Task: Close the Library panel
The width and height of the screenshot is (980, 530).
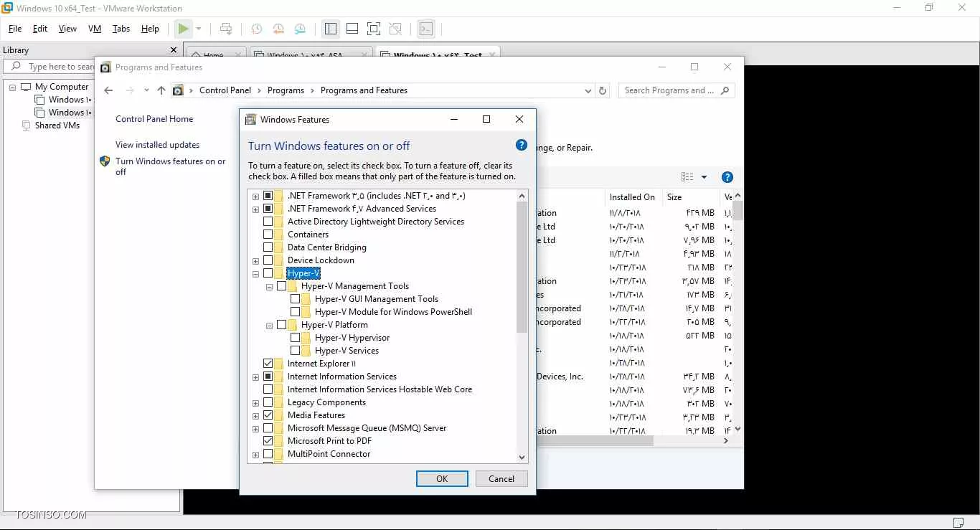Action: (x=173, y=50)
